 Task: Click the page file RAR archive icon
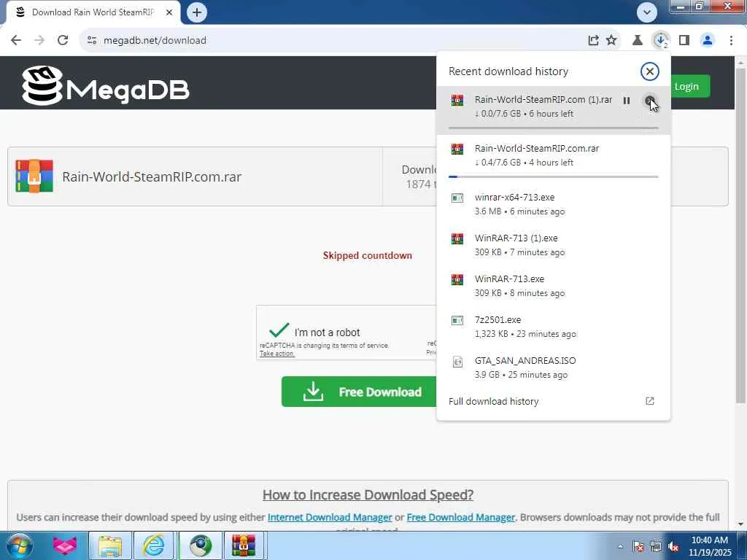(34, 176)
